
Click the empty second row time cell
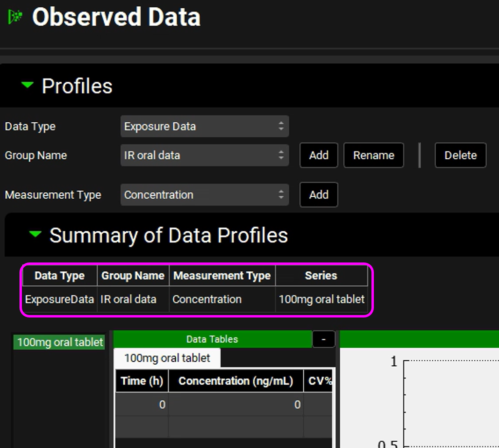[142, 427]
